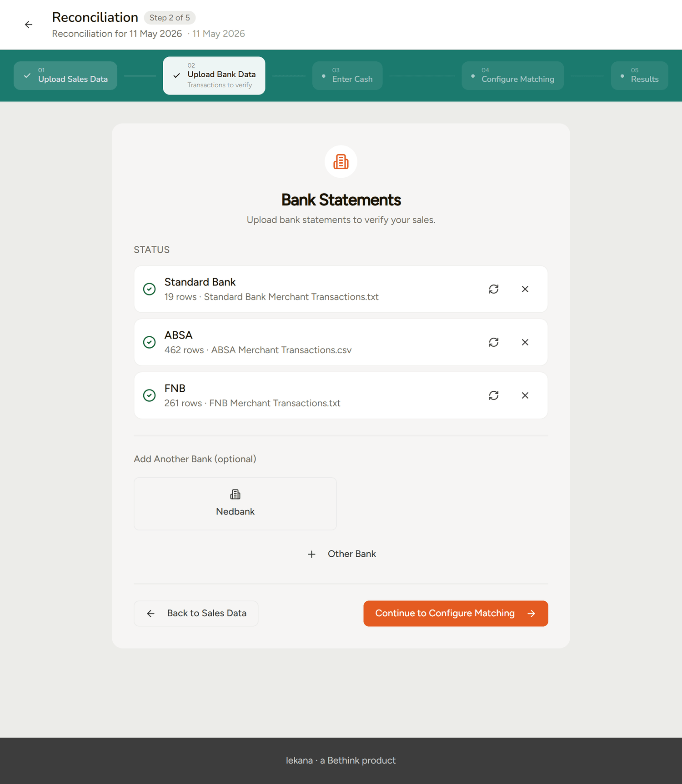Viewport: 682px width, 784px height.
Task: Click the Step 2 of 5 badge
Action: (170, 18)
